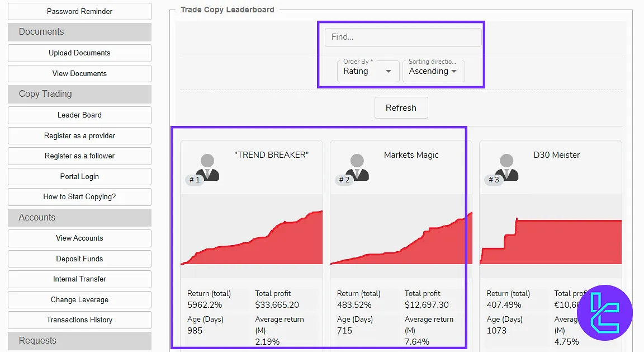Click the D30 Meister provider name
Screen dimensions: 644x352
coord(557,155)
